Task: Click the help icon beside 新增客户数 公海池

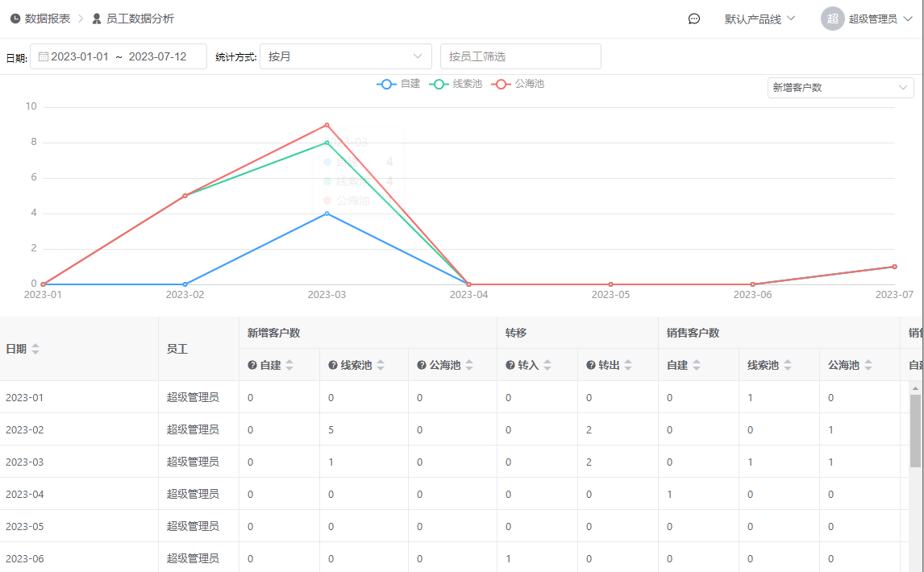Action: click(422, 365)
